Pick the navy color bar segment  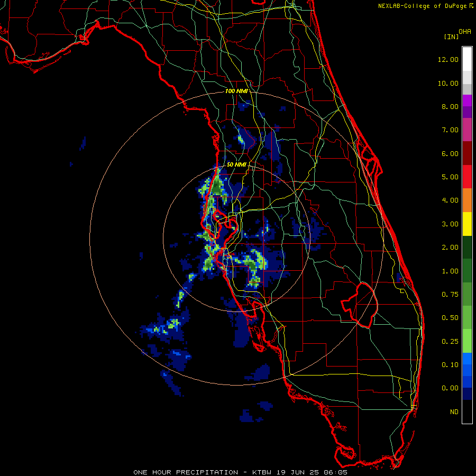[467, 393]
